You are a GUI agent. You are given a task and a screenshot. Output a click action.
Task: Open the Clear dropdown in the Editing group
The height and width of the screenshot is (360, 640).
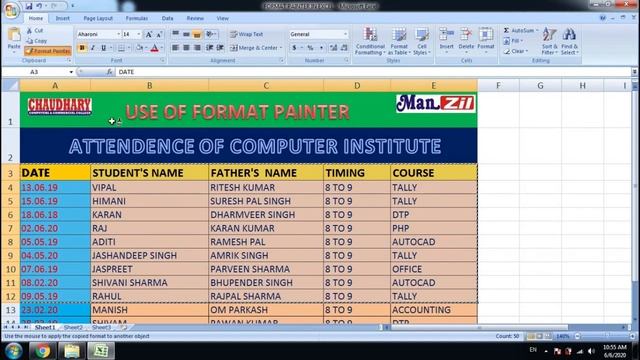[x=516, y=51]
